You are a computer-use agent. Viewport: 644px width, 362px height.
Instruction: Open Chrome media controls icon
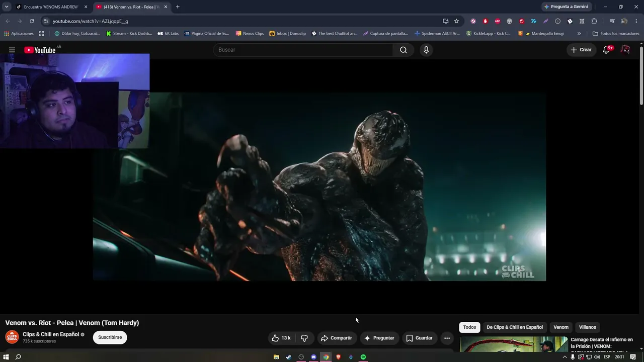tap(612, 21)
